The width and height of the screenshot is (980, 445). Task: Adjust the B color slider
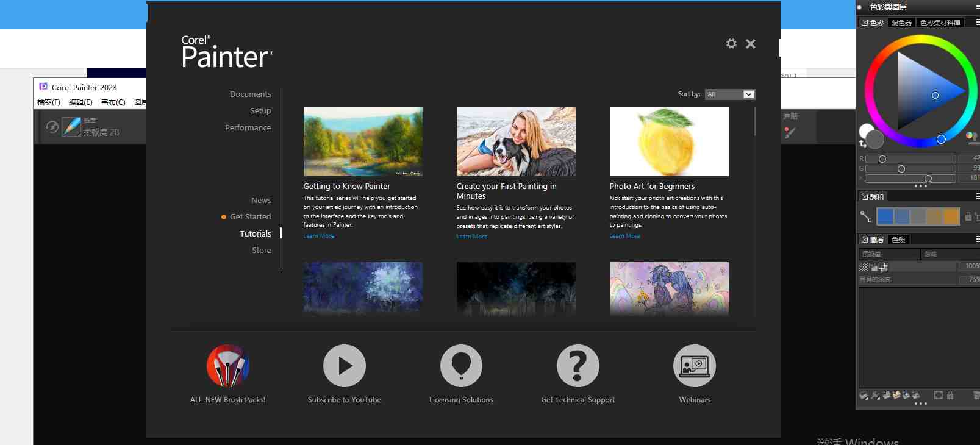point(910,179)
